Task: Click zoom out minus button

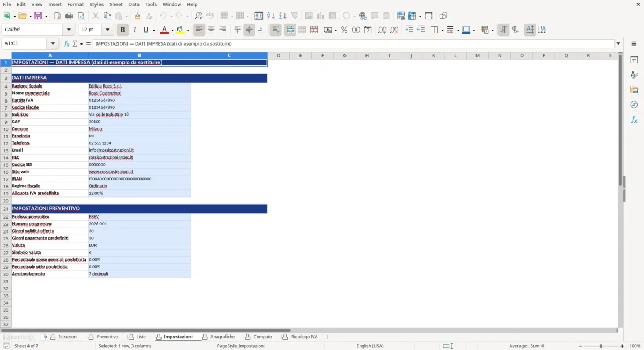Action: (581, 346)
